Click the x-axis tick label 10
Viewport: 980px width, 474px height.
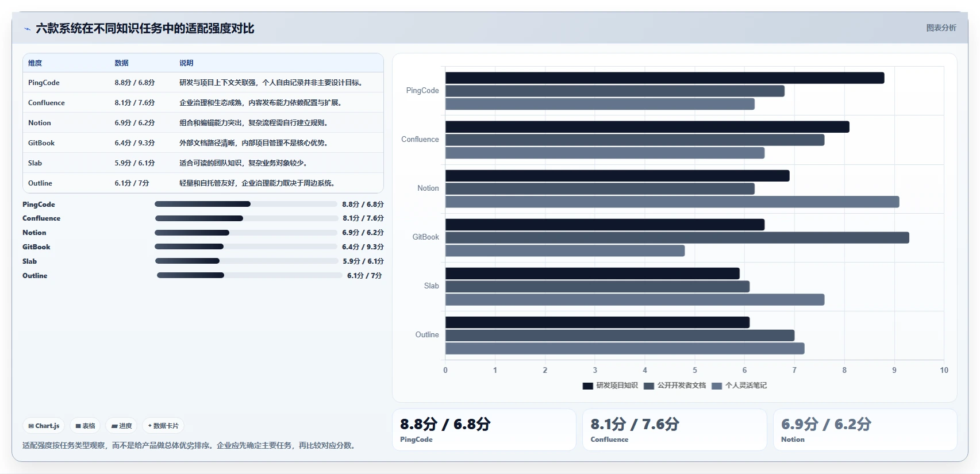coord(944,371)
